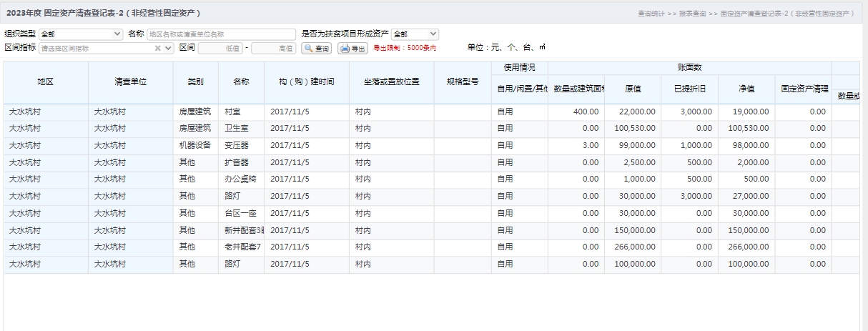
Task: Click 其他 category in the 扩音器 row
Action: [196, 163]
